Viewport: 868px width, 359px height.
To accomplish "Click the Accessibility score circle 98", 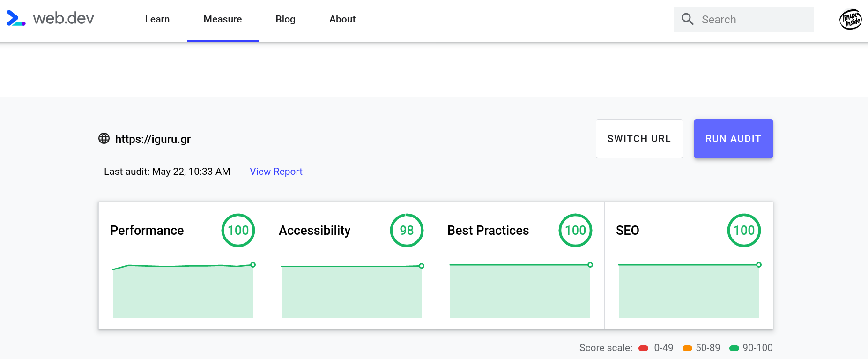I will [x=407, y=230].
